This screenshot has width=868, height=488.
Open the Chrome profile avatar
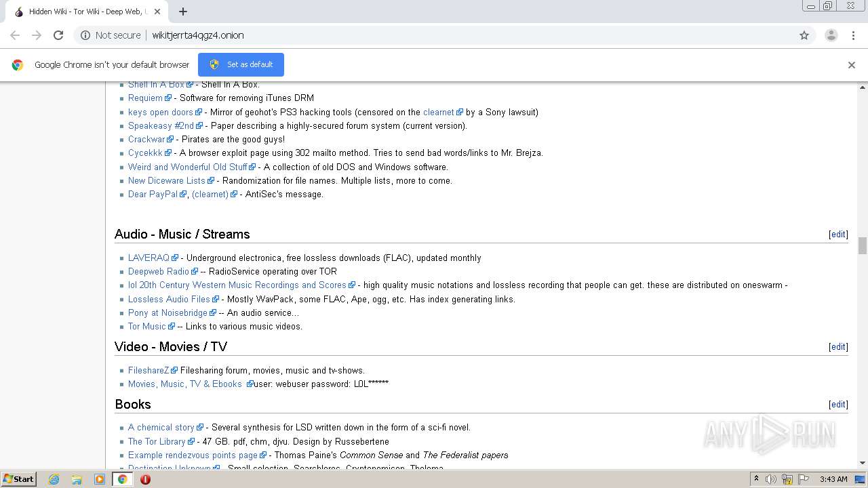coord(831,35)
